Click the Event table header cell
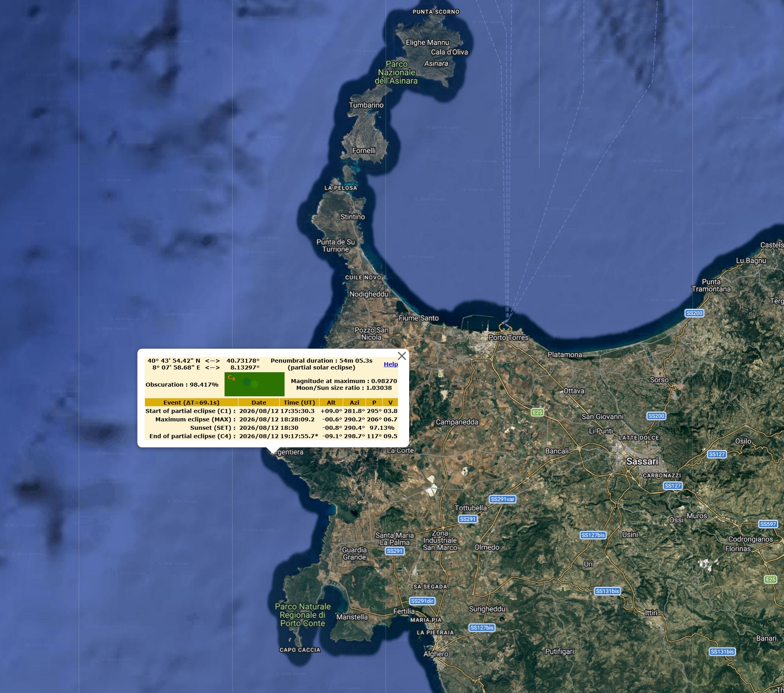 coord(191,403)
